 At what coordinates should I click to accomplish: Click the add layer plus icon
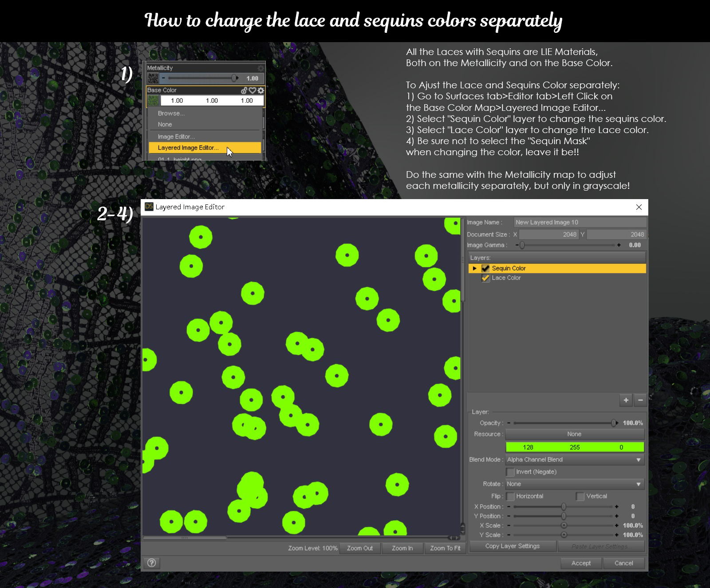coord(626,400)
